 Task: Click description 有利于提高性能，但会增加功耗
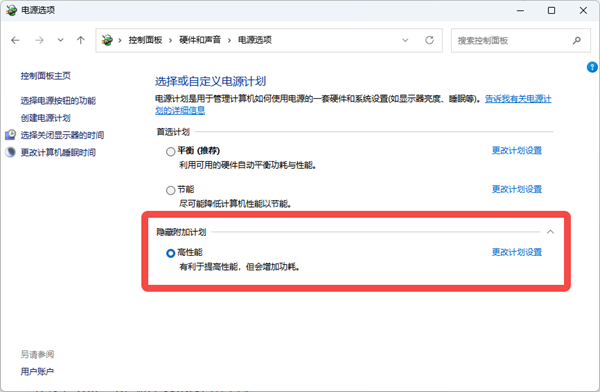[240, 267]
